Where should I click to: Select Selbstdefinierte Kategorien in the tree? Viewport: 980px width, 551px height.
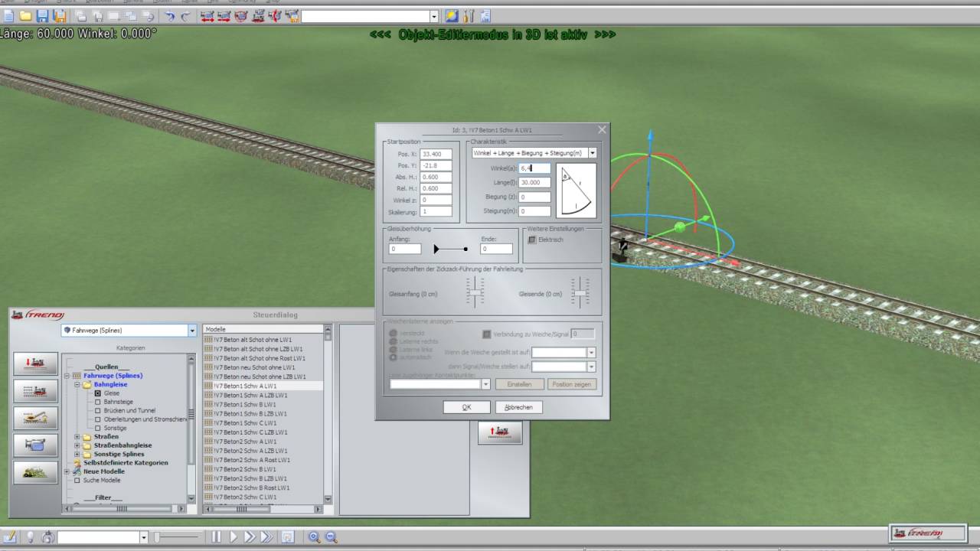(x=126, y=463)
